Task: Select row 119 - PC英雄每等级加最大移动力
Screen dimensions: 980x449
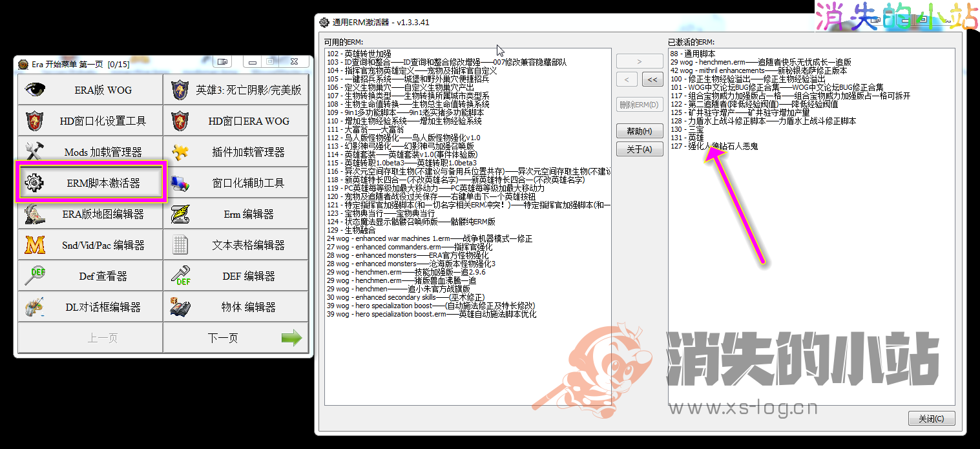Action: (x=468, y=188)
